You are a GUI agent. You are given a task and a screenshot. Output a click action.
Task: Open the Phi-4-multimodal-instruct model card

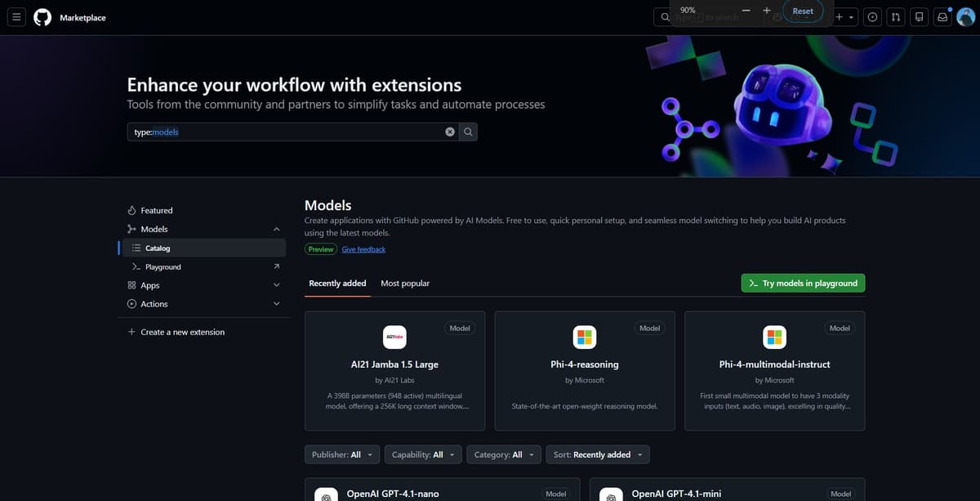(x=774, y=371)
